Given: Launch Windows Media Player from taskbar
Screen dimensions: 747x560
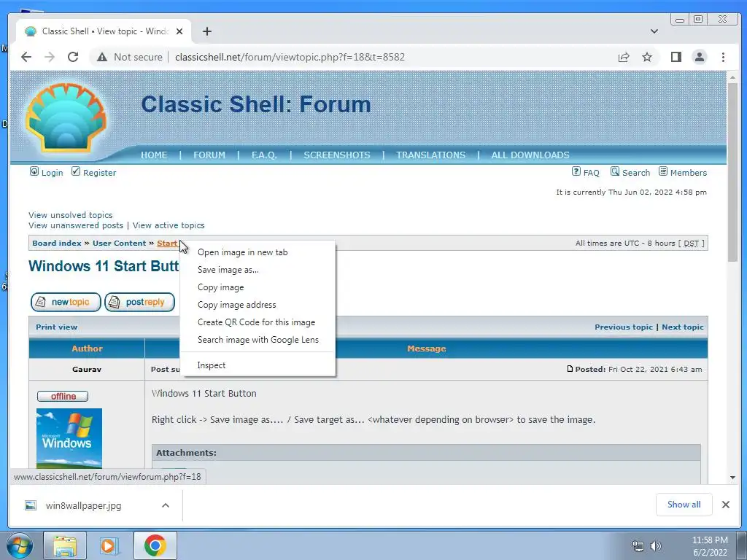Looking at the screenshot, I should click(x=109, y=545).
